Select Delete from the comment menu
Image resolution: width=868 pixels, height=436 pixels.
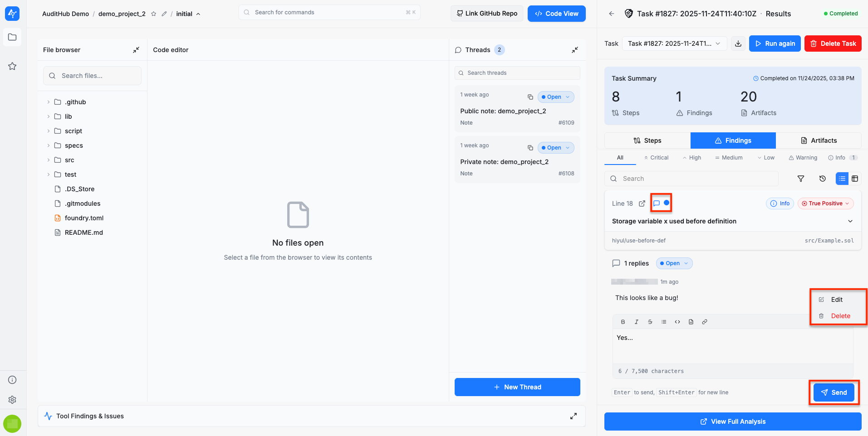click(x=840, y=316)
